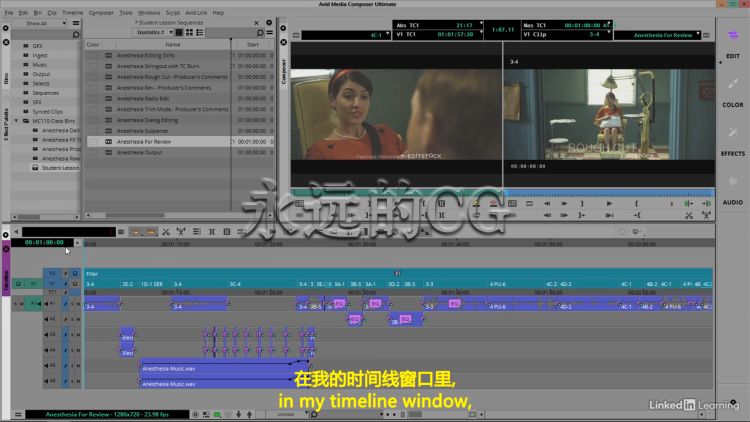Toggle the A3 track selector
Screen dimensions: 750x422
pyautogui.click(x=52, y=334)
